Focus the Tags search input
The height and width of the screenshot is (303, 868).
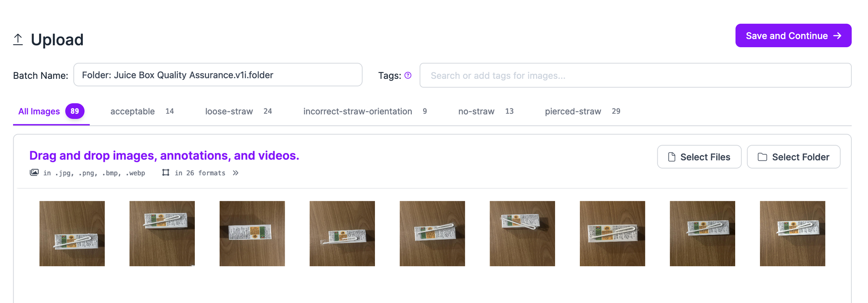(635, 75)
